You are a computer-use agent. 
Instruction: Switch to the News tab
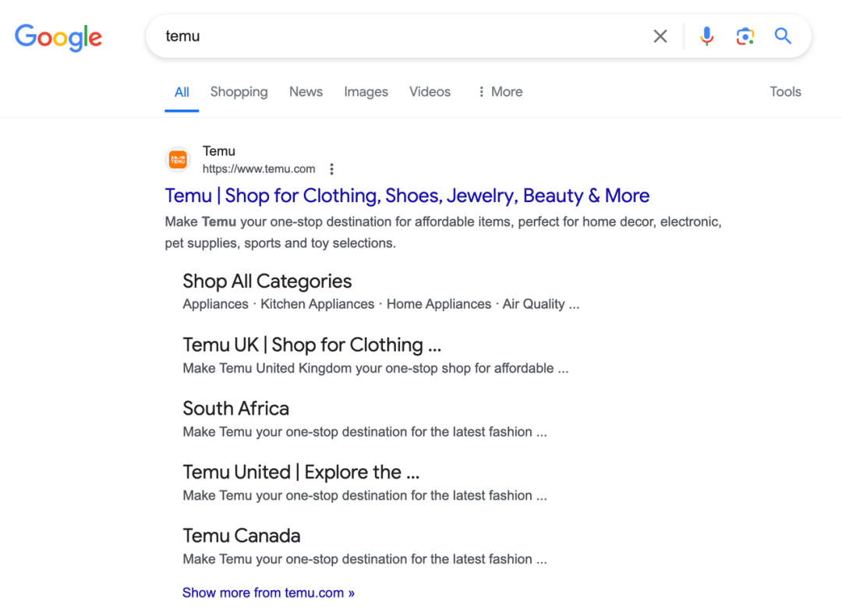306,92
